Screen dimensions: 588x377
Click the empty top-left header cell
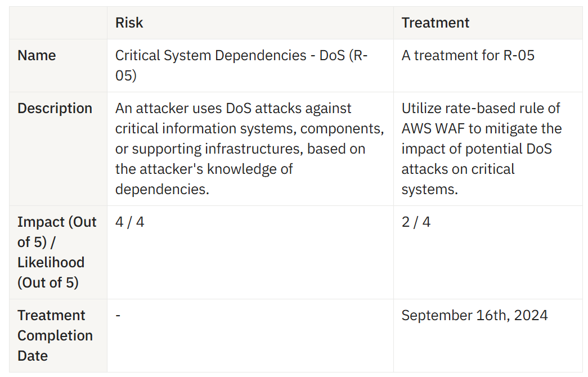click(58, 23)
